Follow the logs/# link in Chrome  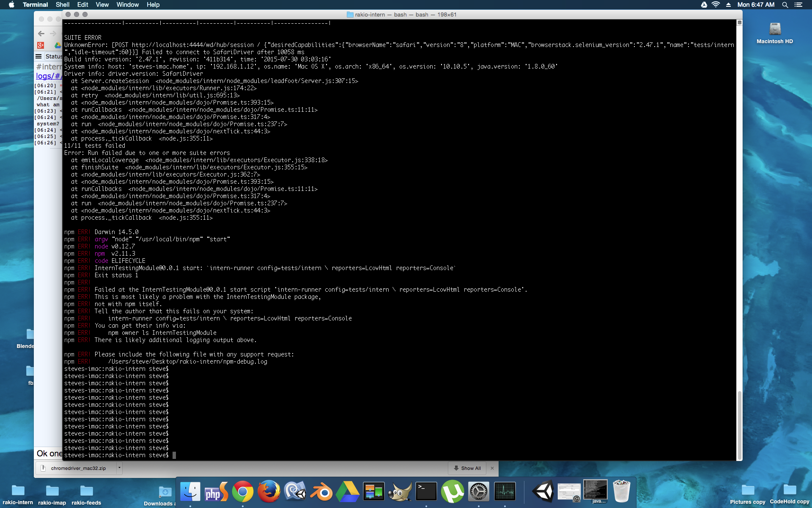pos(49,76)
